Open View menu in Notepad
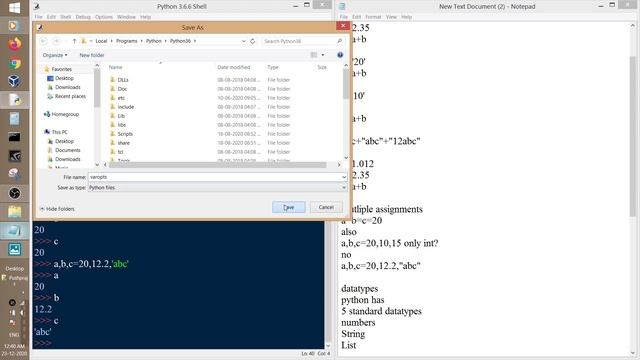 click(x=391, y=17)
